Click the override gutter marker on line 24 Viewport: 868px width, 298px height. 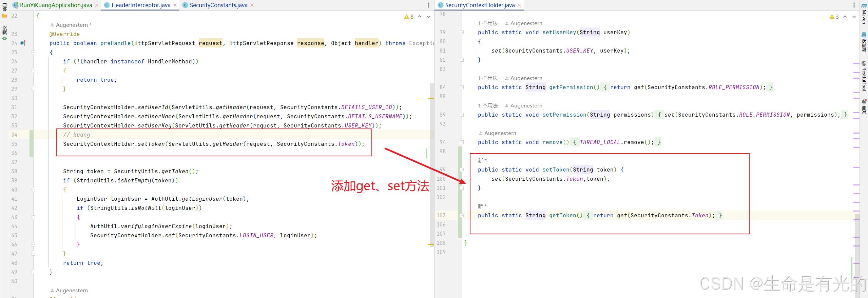point(23,43)
